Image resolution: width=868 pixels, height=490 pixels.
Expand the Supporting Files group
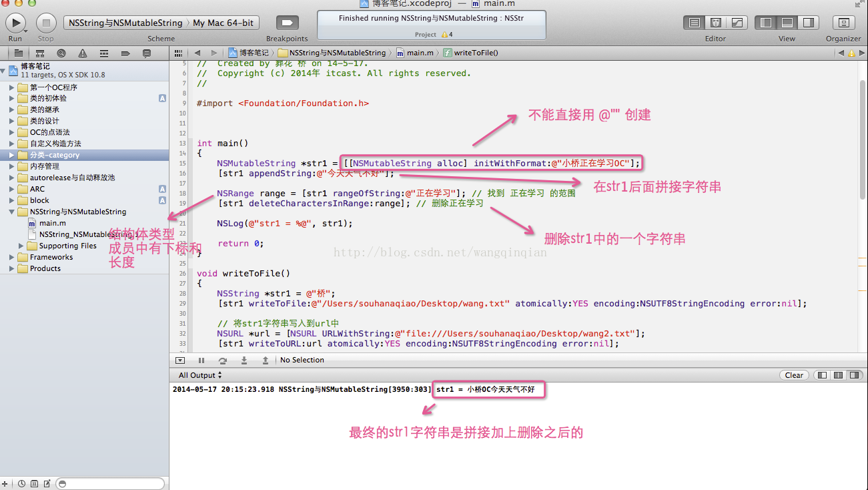tap(21, 246)
